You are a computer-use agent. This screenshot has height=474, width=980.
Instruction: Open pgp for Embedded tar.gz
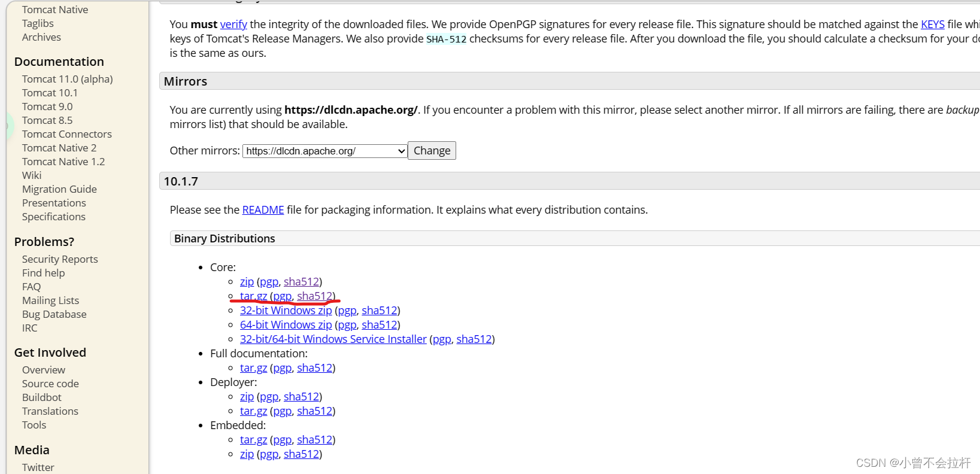pos(283,440)
